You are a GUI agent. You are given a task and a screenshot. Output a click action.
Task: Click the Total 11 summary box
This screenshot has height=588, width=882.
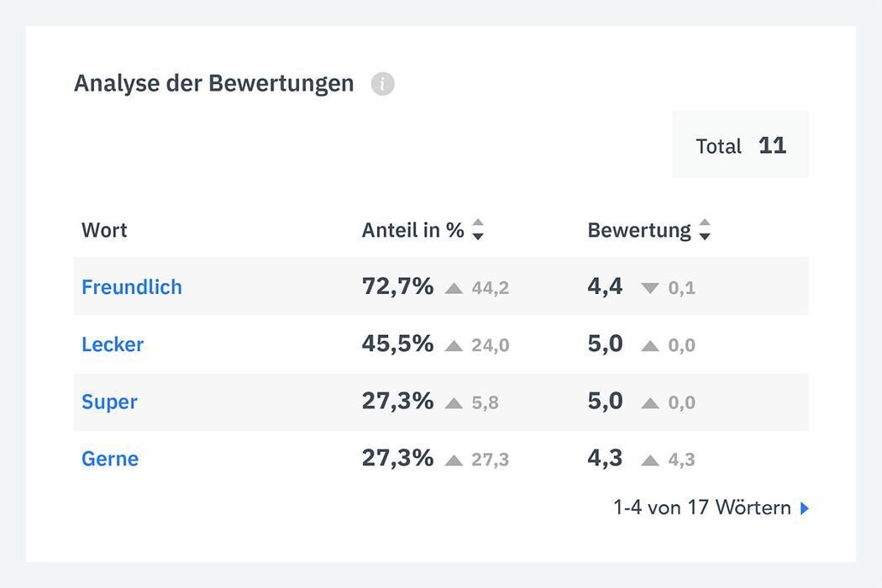[740, 145]
